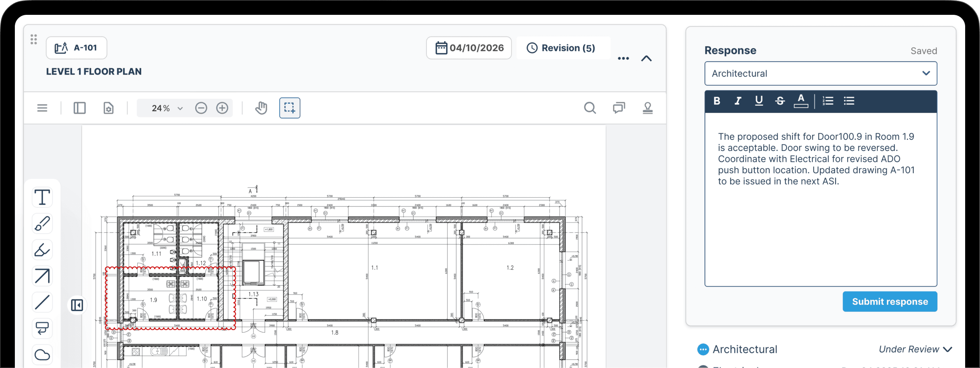Select the arrow annotation tool
This screenshot has width=980, height=368.
point(42,276)
